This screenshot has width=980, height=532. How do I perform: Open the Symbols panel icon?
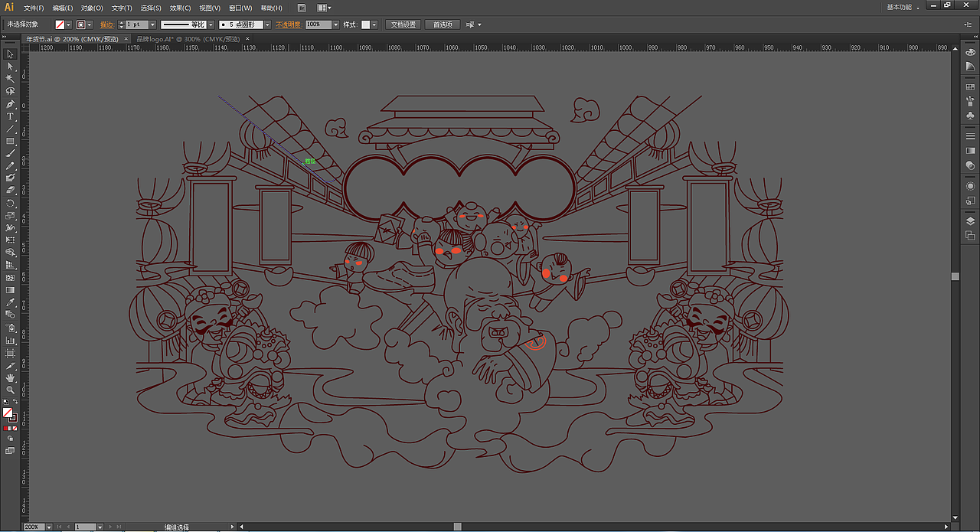pos(971,116)
